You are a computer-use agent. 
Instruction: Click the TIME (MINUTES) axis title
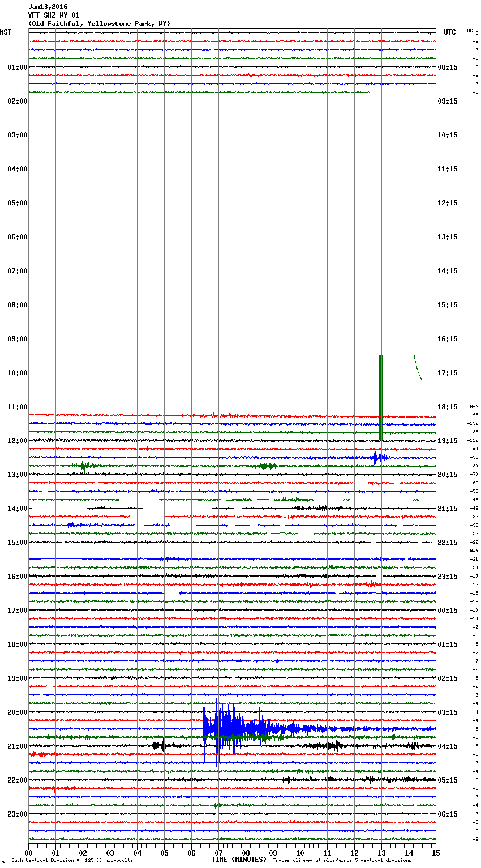(x=239, y=860)
